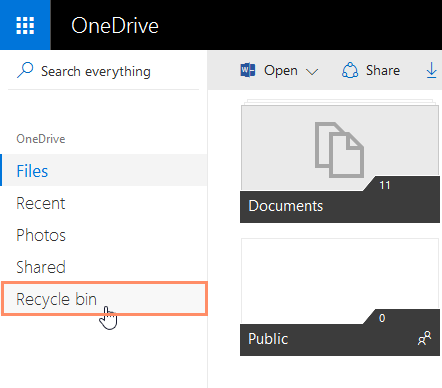This screenshot has height=388, width=442.
Task: Click the Documents item count 11
Action: 385,185
